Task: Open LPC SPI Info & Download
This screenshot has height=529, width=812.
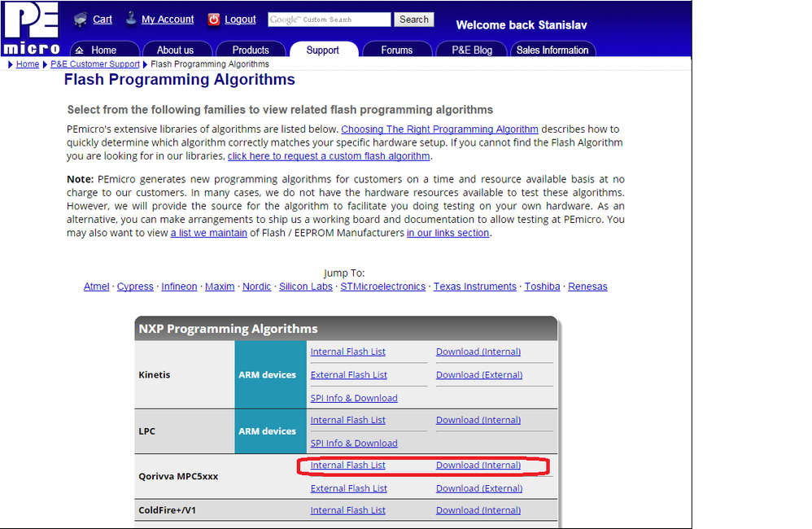Action: (x=354, y=443)
